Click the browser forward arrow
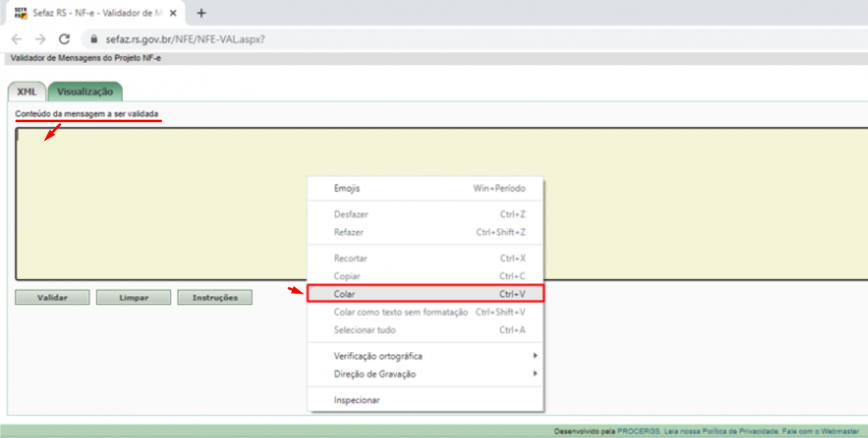Image resolution: width=868 pixels, height=438 pixels. tap(40, 39)
